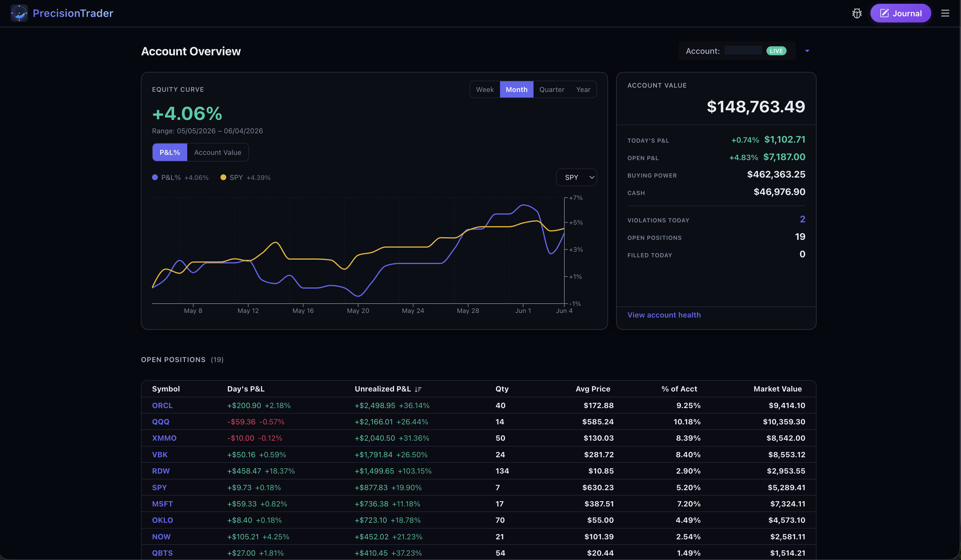This screenshot has height=560, width=961.
Task: Click QQQ day's P&L -$59.36
Action: coord(241,422)
